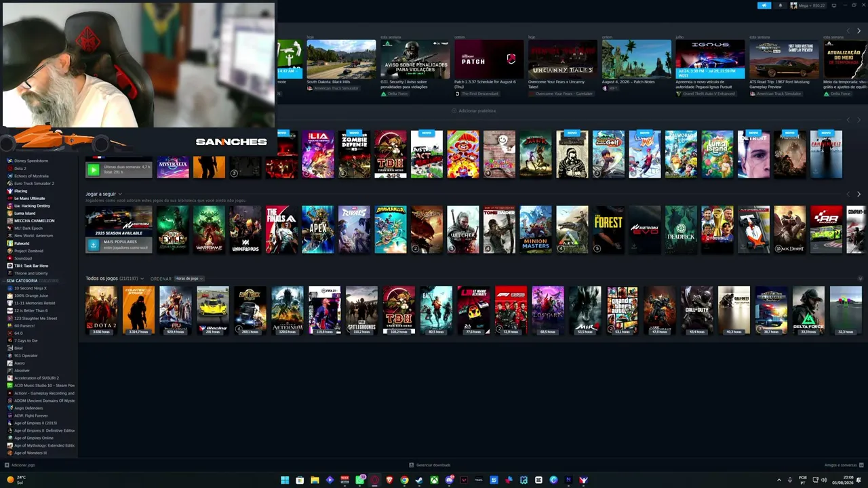Select Deadlock game cover
This screenshot has height=488, width=868.
(681, 229)
